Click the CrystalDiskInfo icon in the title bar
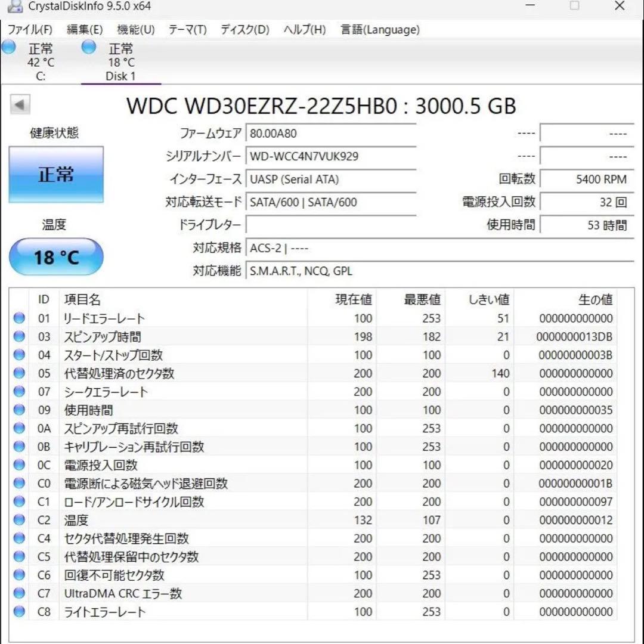 [x=14, y=7]
